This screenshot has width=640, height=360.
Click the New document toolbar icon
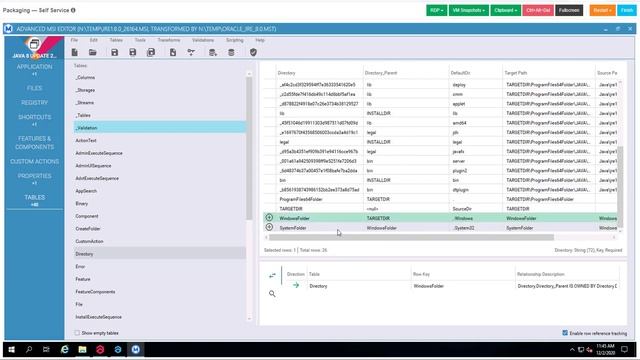[75, 52]
